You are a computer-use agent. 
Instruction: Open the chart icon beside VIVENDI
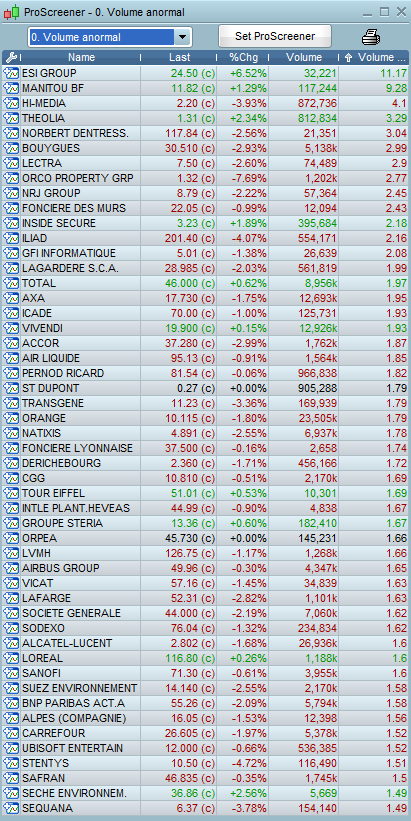(x=11, y=328)
